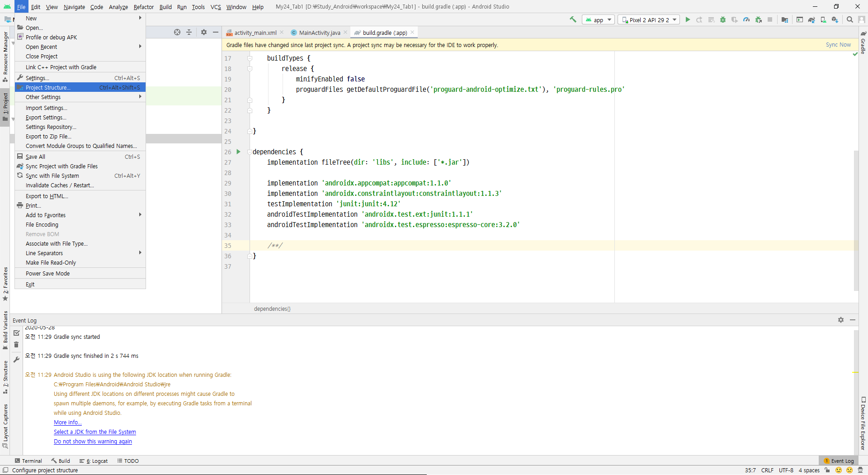Image resolution: width=868 pixels, height=475 pixels.
Task: Click the Event Log button in the bottom-right bar
Action: (839, 461)
